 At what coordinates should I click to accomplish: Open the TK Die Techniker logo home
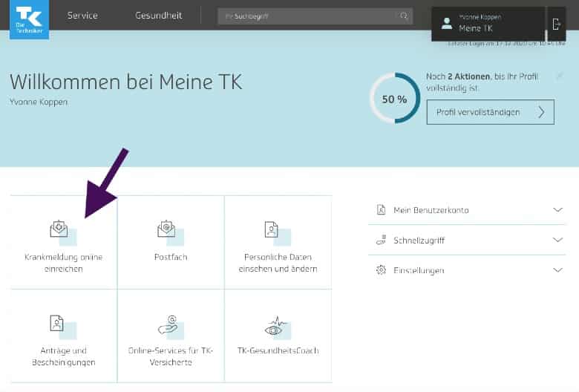coord(29,19)
